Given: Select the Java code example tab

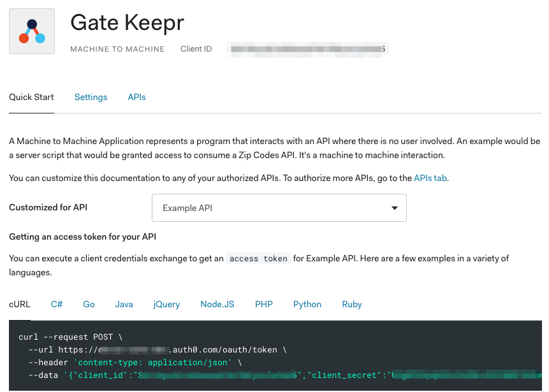Looking at the screenshot, I should [124, 304].
